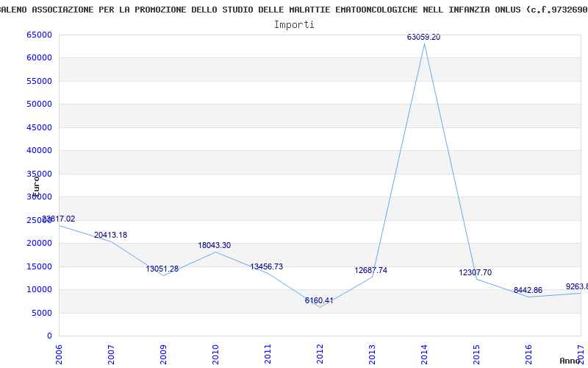Click the 18043.30 data label
This screenshot has width=588, height=368.
(215, 245)
